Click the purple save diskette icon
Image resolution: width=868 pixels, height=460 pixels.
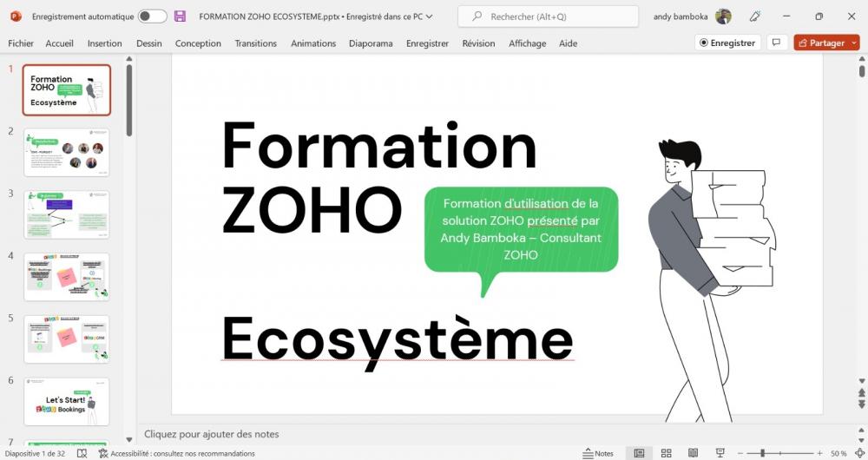click(x=180, y=16)
